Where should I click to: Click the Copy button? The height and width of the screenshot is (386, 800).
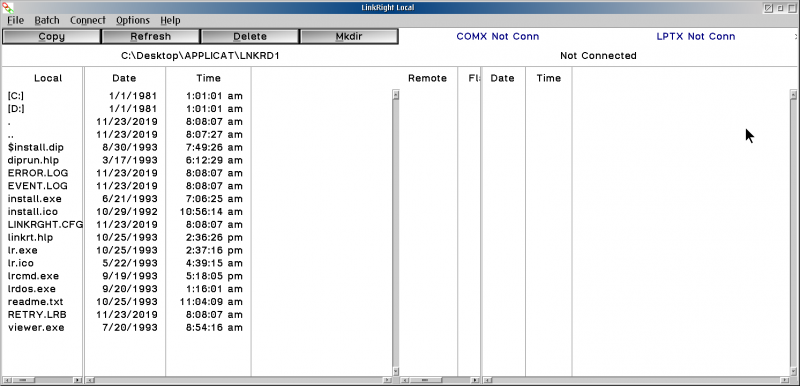[x=51, y=37]
